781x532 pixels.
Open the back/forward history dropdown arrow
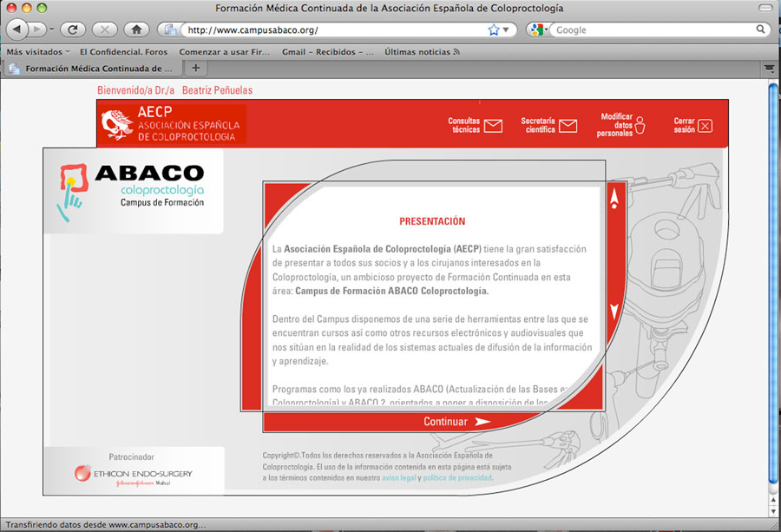click(x=52, y=30)
